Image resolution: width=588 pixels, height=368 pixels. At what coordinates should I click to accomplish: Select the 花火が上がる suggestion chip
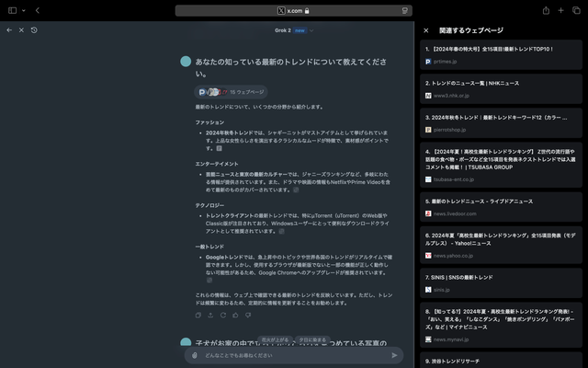tap(276, 339)
